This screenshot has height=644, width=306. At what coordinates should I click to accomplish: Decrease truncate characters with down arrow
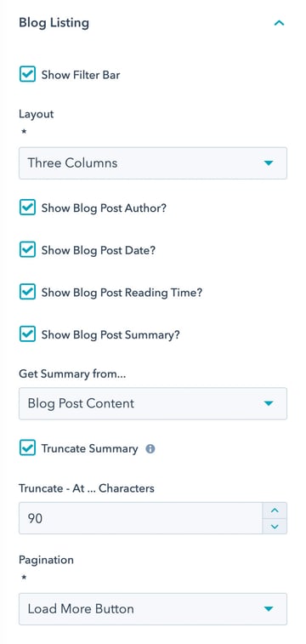pyautogui.click(x=275, y=526)
